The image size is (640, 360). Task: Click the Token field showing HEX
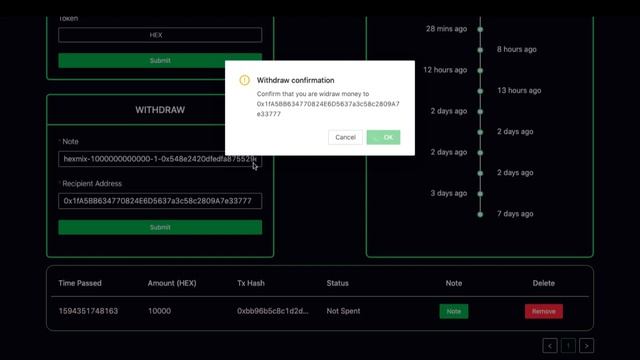coord(160,35)
